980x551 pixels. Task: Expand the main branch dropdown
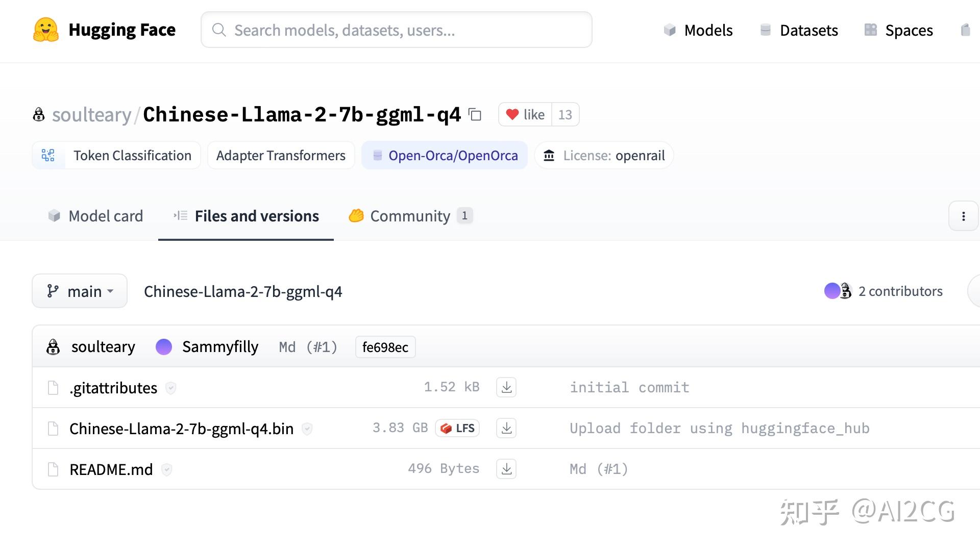80,291
